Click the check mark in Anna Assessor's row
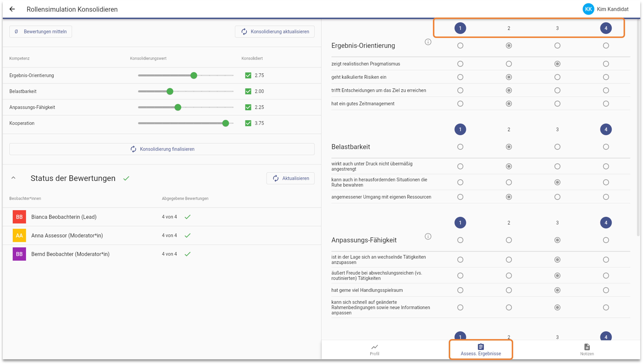This screenshot has height=364, width=643. point(187,235)
